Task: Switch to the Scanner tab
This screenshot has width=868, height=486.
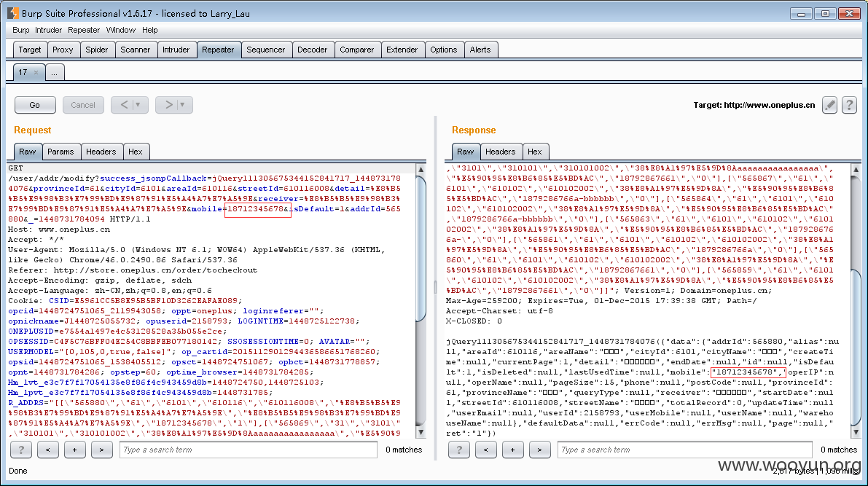Action: click(135, 50)
